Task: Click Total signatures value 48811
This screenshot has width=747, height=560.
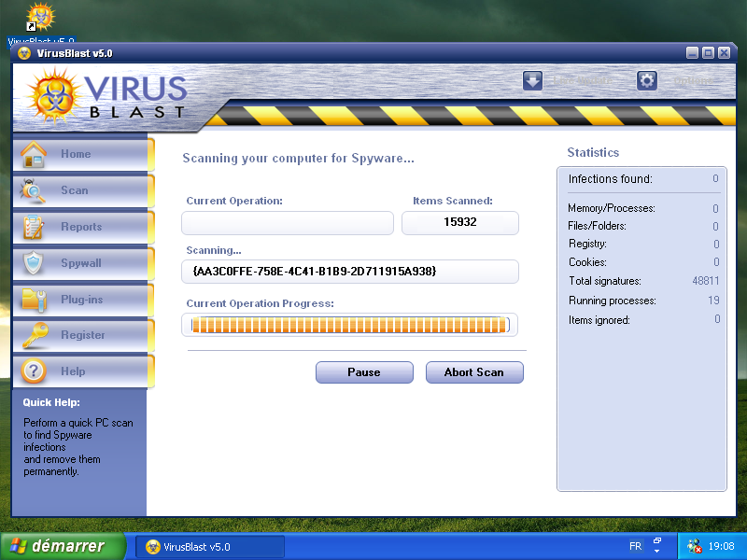Action: pos(706,281)
